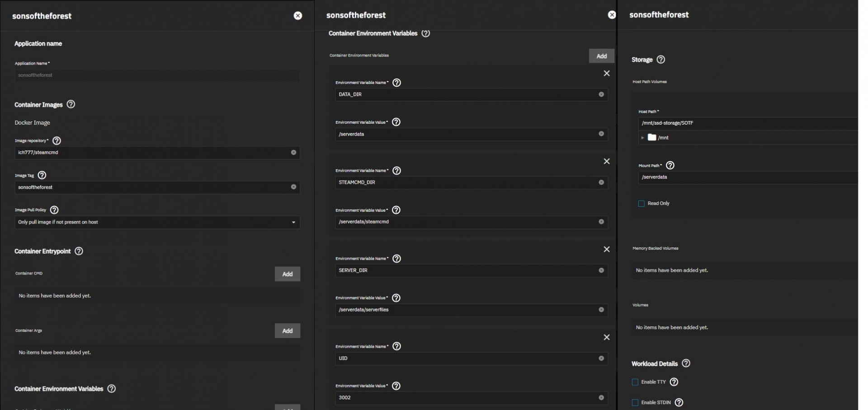868x410 pixels.
Task: Enable TTY checkbox in Workload Details
Action: pyautogui.click(x=635, y=382)
